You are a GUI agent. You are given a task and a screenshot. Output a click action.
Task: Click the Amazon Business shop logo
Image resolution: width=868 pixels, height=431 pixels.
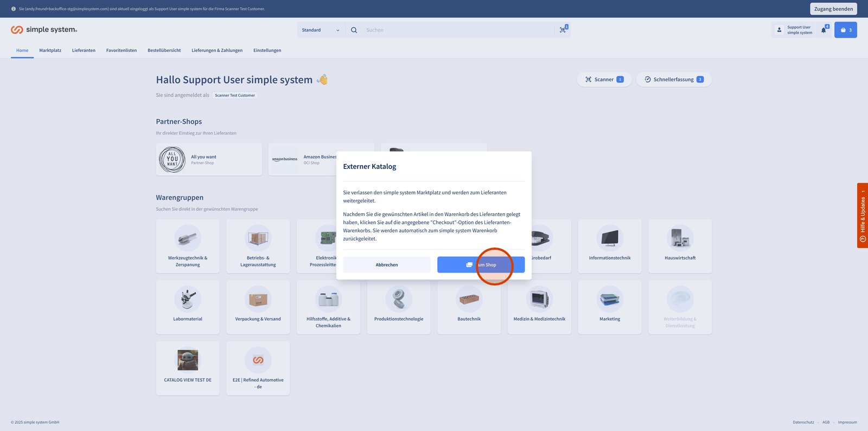[285, 160]
